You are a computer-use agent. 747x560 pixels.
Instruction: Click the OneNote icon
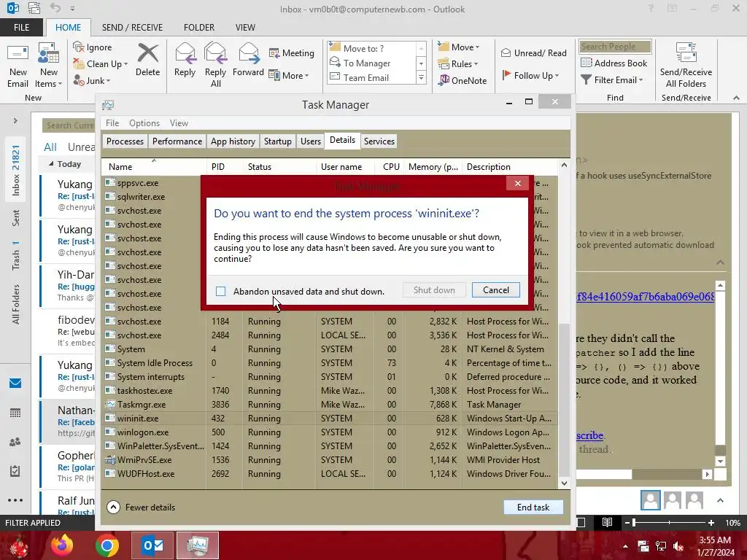[x=462, y=80]
